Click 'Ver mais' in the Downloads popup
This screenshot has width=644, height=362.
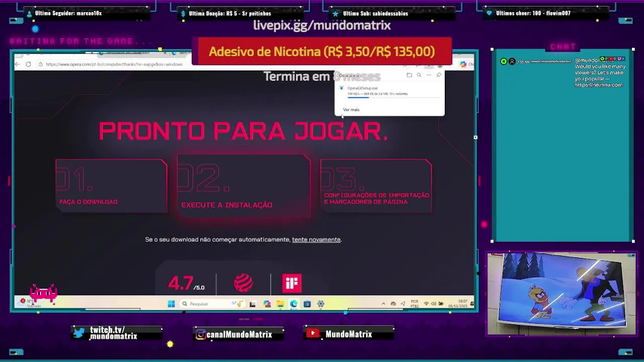[351, 110]
